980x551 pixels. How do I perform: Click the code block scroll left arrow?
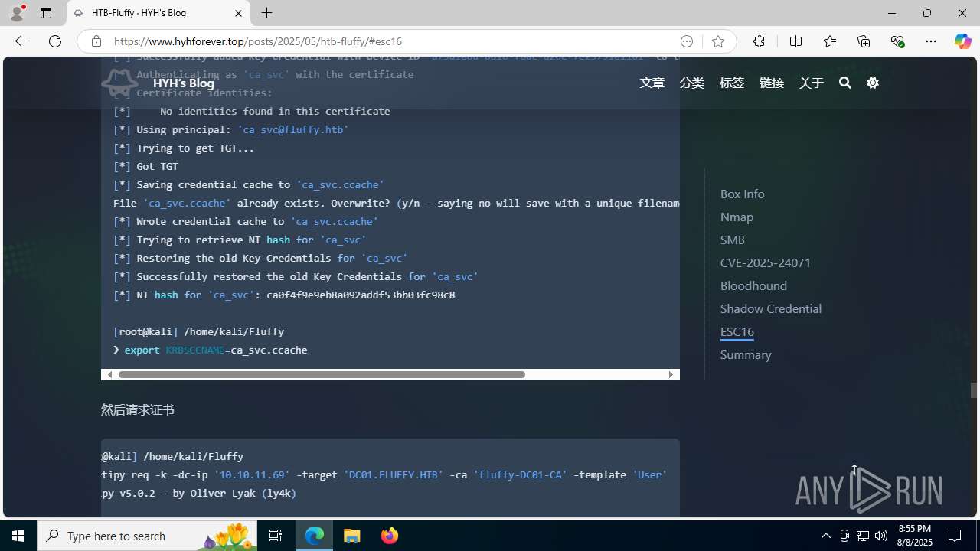tap(109, 374)
